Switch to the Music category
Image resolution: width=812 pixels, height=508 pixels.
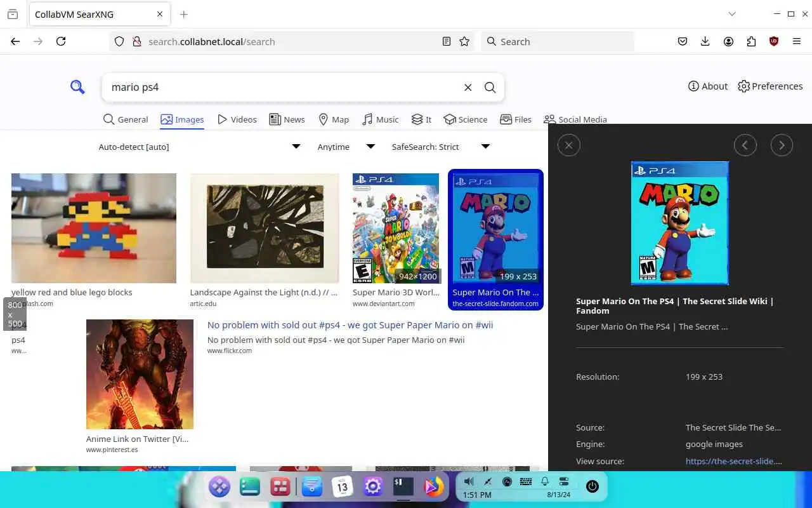click(x=380, y=119)
